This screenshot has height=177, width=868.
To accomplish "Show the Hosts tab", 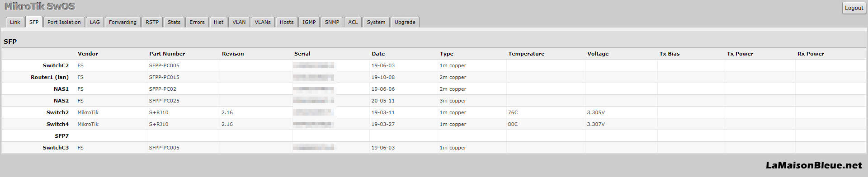I will [287, 22].
